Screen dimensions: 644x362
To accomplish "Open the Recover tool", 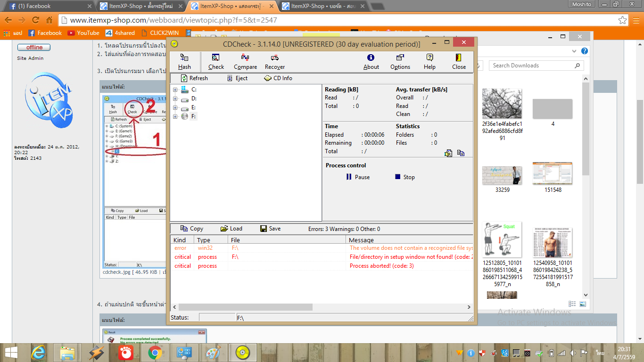I will click(x=274, y=61).
